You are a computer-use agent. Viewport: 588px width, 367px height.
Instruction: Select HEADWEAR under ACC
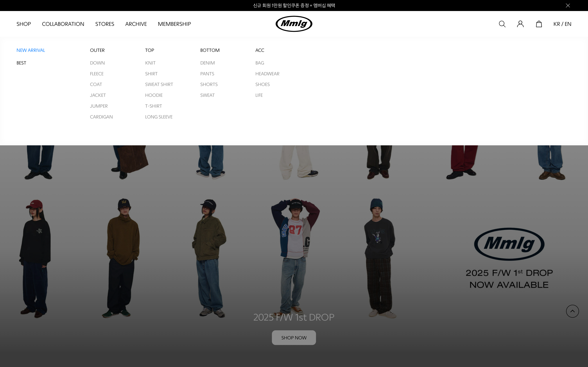point(267,74)
